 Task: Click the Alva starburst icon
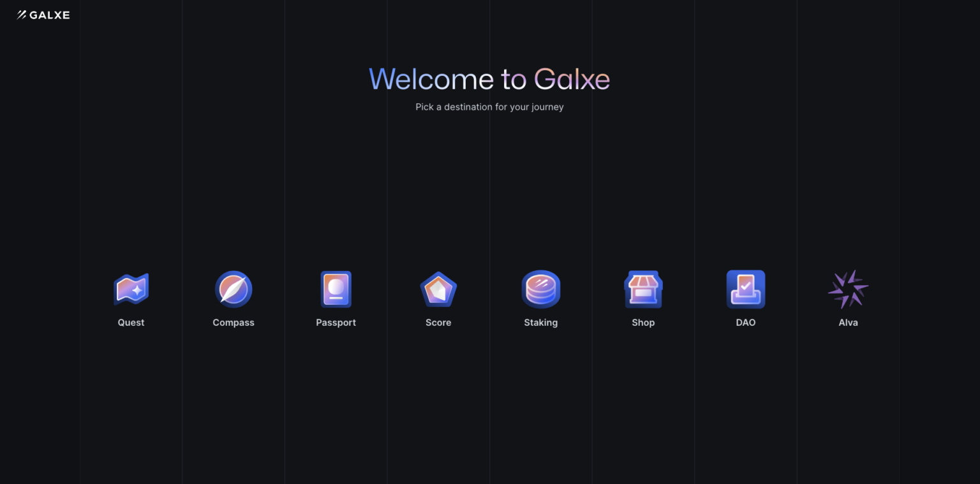848,289
